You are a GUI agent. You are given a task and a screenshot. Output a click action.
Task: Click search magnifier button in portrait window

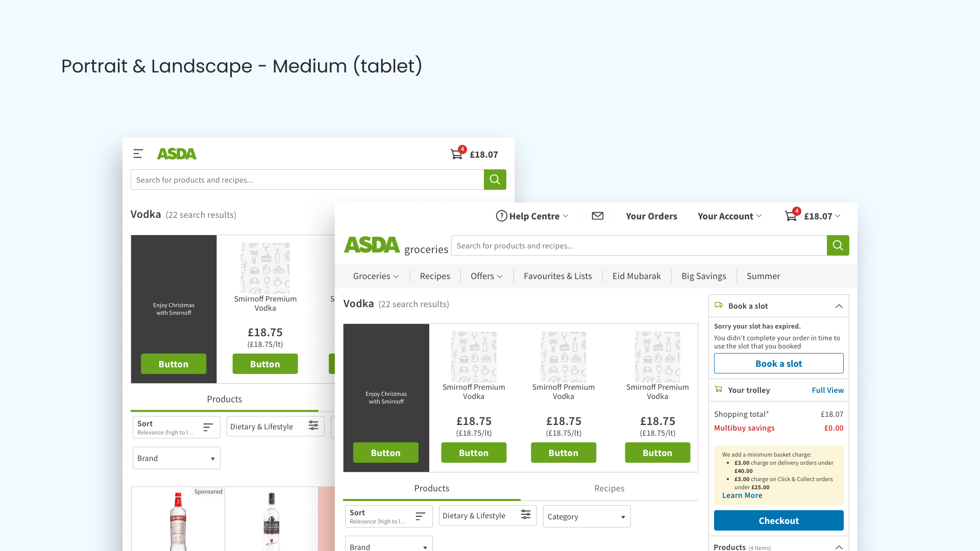[x=495, y=180]
